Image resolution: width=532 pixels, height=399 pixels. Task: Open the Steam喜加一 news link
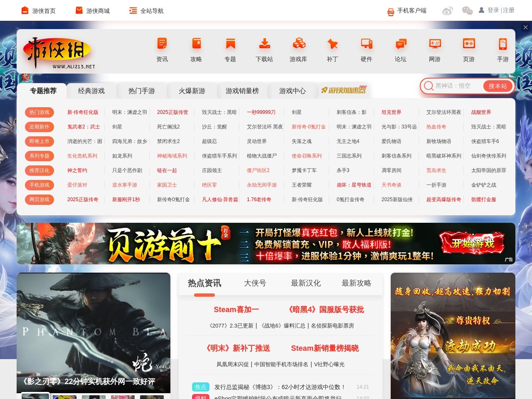pyautogui.click(x=236, y=309)
